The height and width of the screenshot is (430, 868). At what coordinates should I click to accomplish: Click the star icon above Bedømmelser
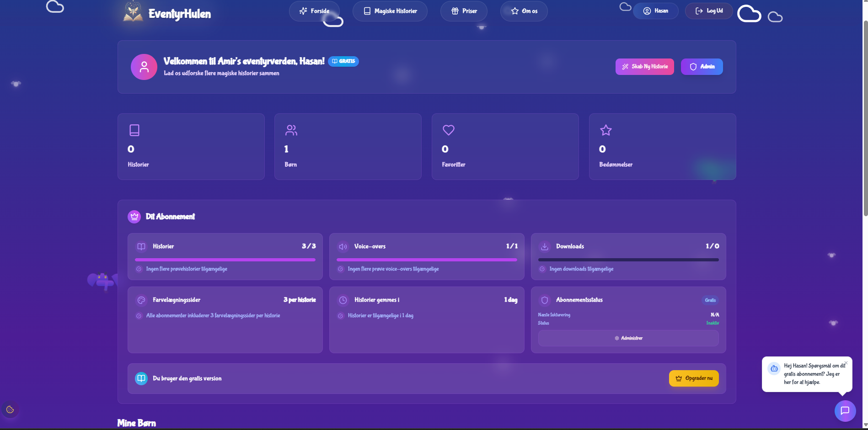pos(605,130)
